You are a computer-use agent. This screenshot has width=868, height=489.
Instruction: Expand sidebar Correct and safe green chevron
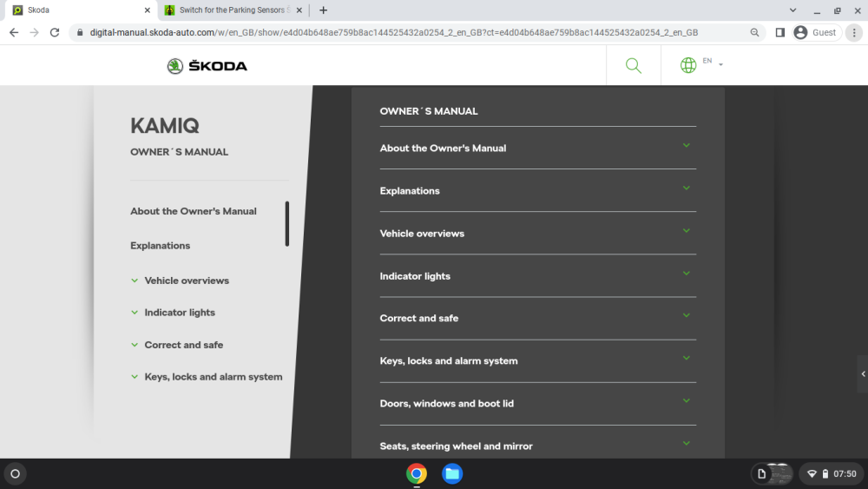pos(135,345)
